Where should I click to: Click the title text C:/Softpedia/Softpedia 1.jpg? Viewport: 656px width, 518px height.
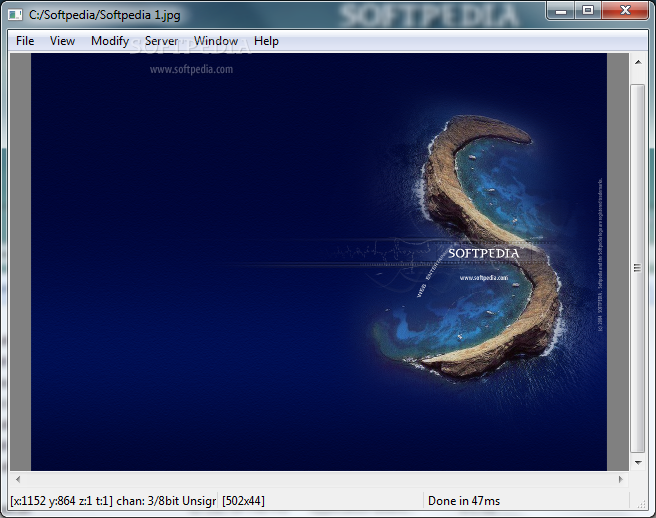(x=105, y=15)
